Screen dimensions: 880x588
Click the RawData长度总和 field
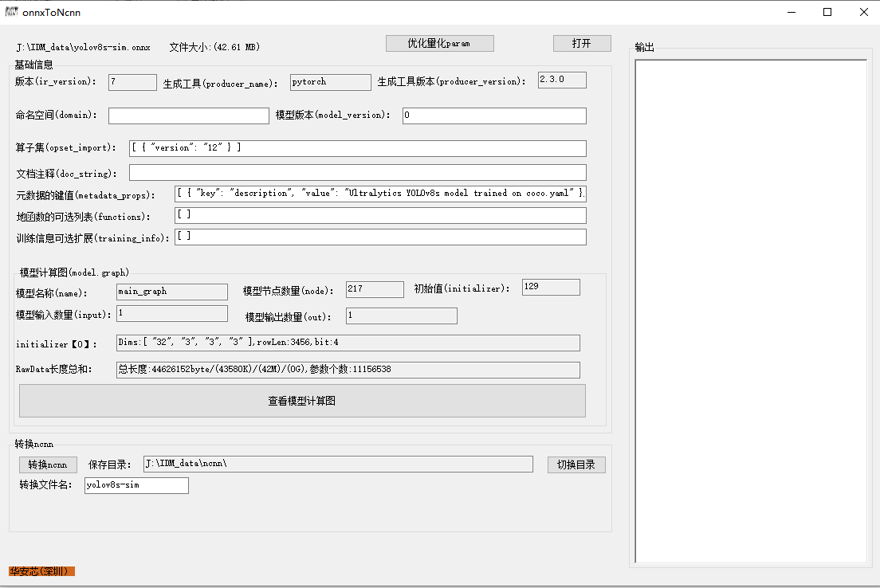(x=348, y=370)
